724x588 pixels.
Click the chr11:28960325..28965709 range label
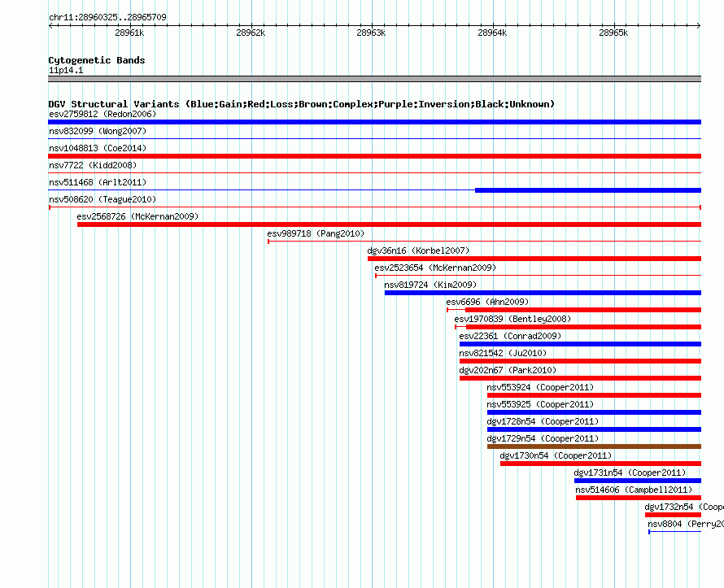click(107, 17)
